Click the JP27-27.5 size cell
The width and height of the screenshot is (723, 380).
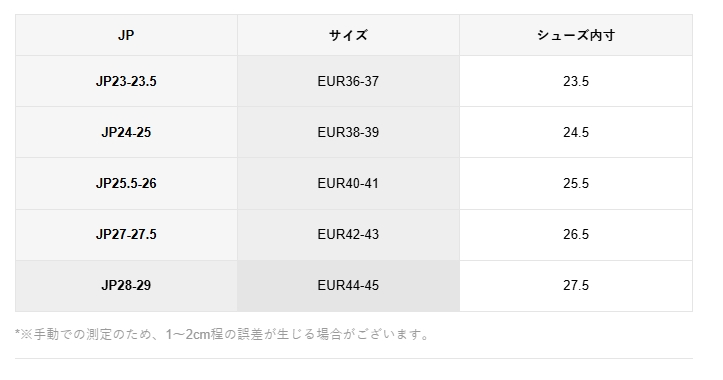126,234
